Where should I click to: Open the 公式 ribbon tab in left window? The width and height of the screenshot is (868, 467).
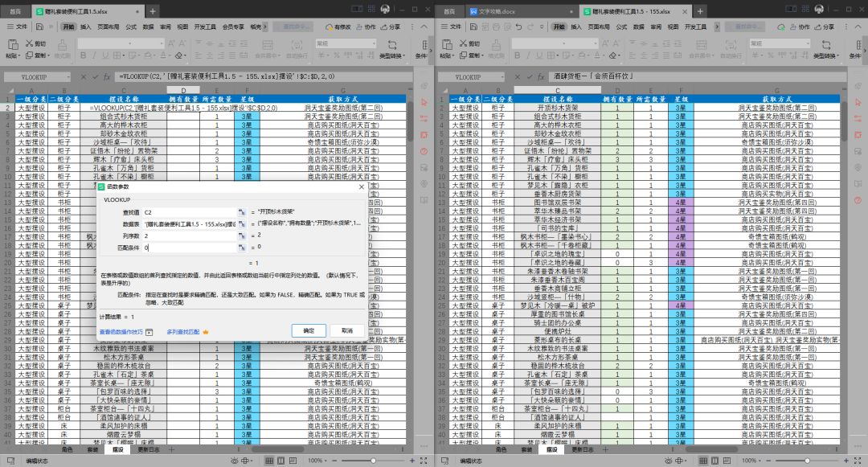click(x=131, y=27)
